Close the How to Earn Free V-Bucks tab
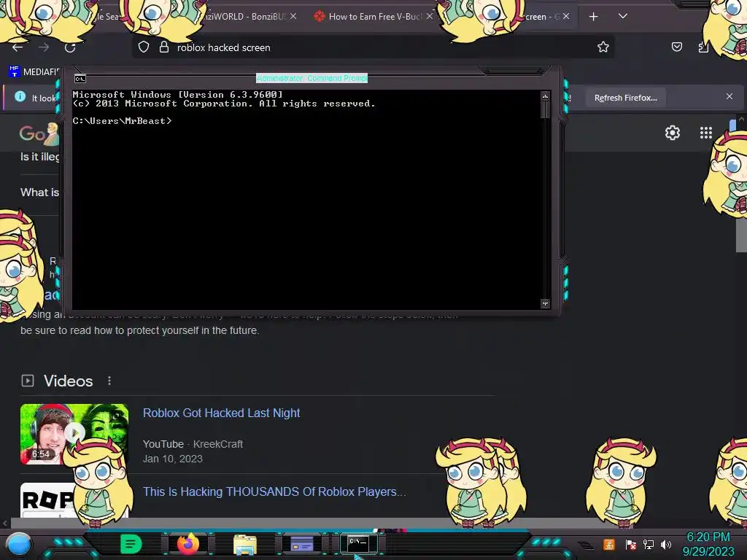747x560 pixels. click(x=430, y=16)
